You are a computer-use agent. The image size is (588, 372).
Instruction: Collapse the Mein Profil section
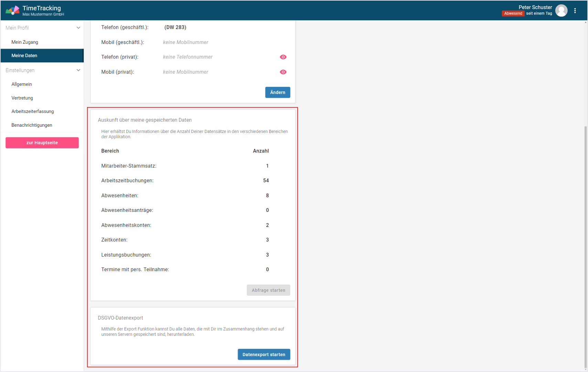coord(78,28)
